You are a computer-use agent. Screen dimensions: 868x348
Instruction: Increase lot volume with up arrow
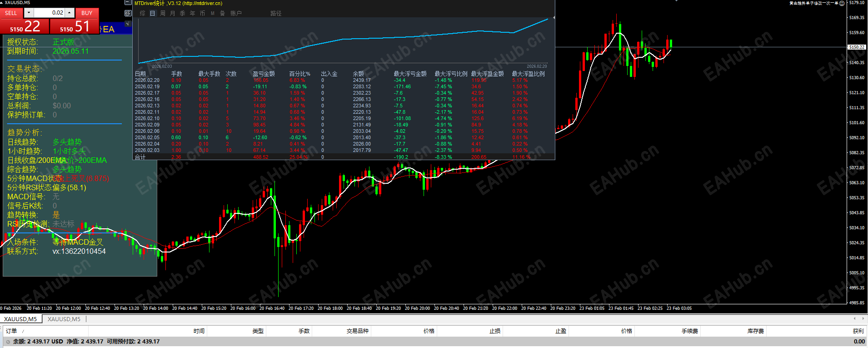pyautogui.click(x=70, y=13)
